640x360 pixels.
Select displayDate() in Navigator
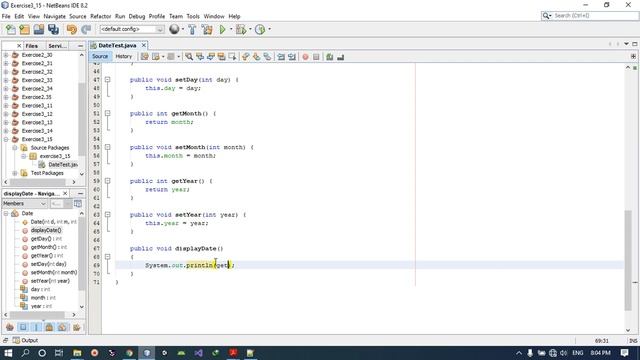(x=46, y=230)
